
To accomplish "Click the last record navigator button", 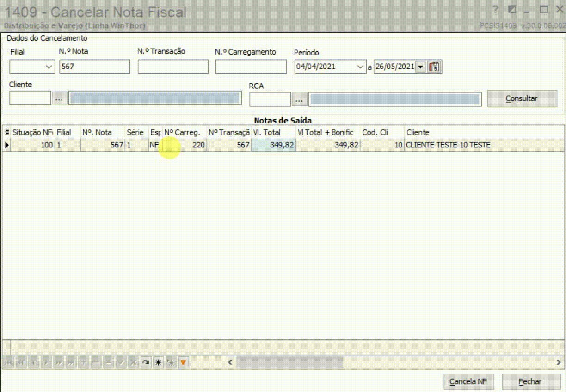I will click(x=71, y=362).
